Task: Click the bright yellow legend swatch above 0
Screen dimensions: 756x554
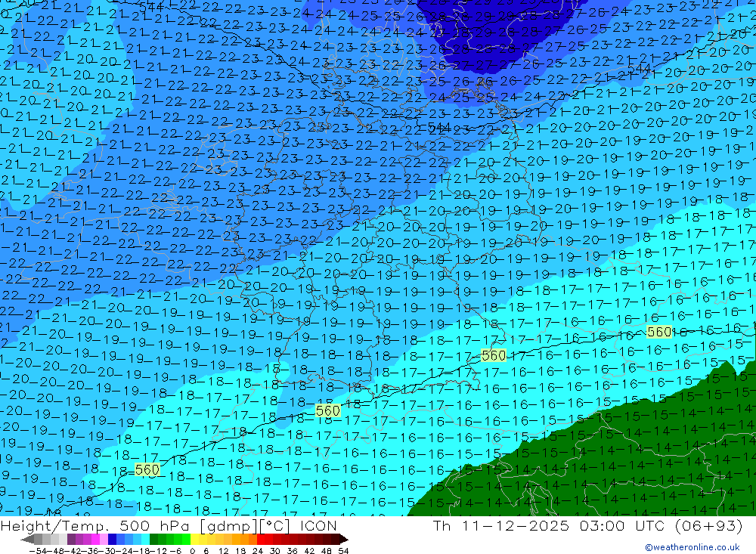Action: (195, 539)
